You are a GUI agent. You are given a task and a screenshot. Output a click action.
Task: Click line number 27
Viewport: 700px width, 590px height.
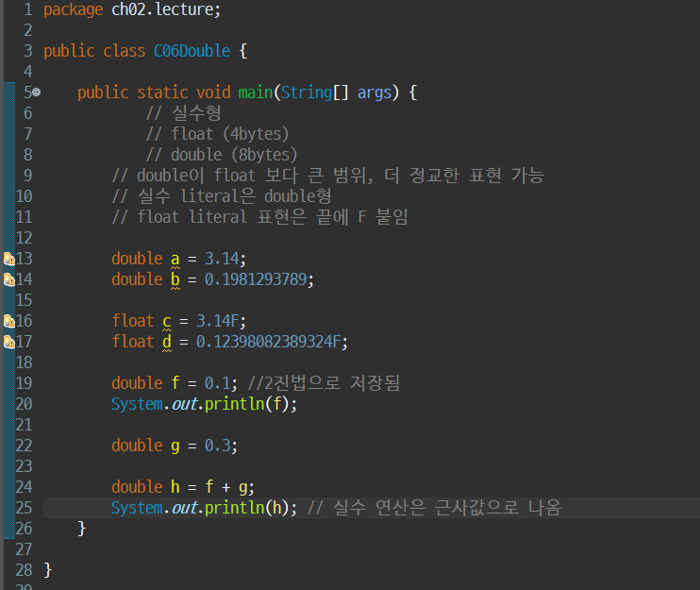[24, 549]
